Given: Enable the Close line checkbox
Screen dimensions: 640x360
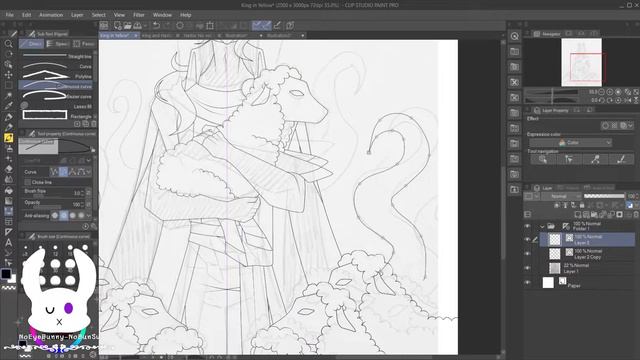Looking at the screenshot, I should tap(27, 182).
